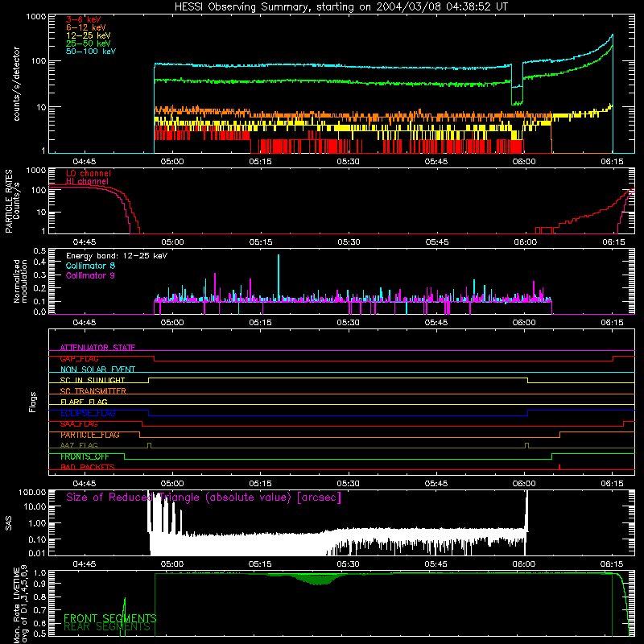Click the 100.00 value on the SAS axis
Screen dimensions: 644x644
point(32,493)
